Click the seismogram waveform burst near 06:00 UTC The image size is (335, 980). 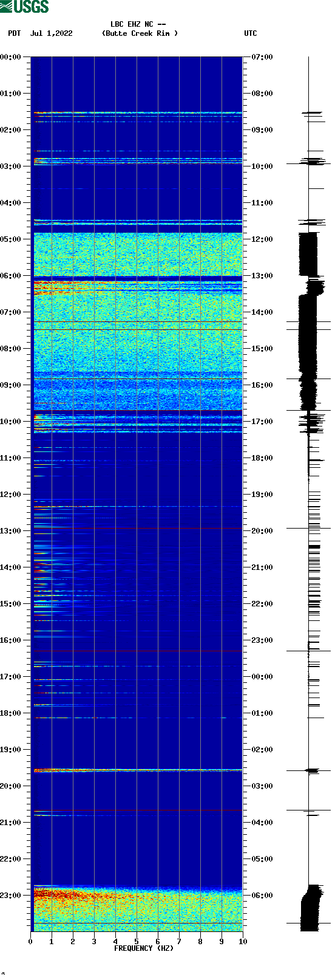311,908
